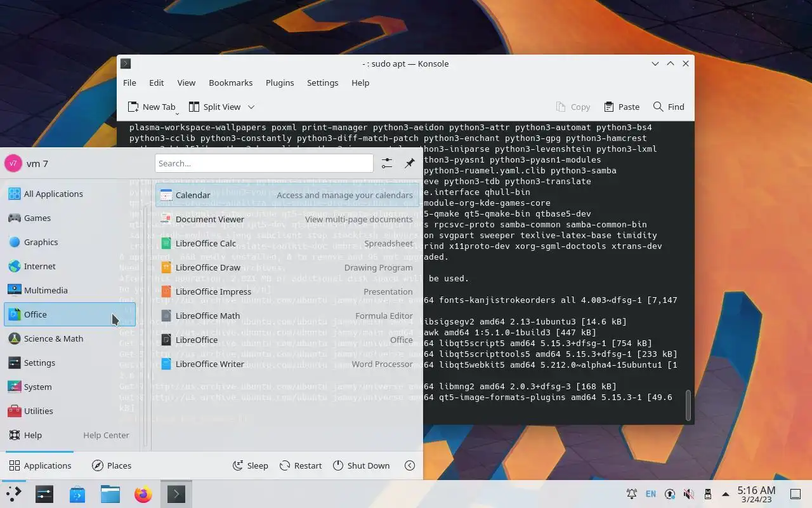This screenshot has height=508, width=812.
Task: Open Dolphin file manager in taskbar
Action: tap(110, 494)
